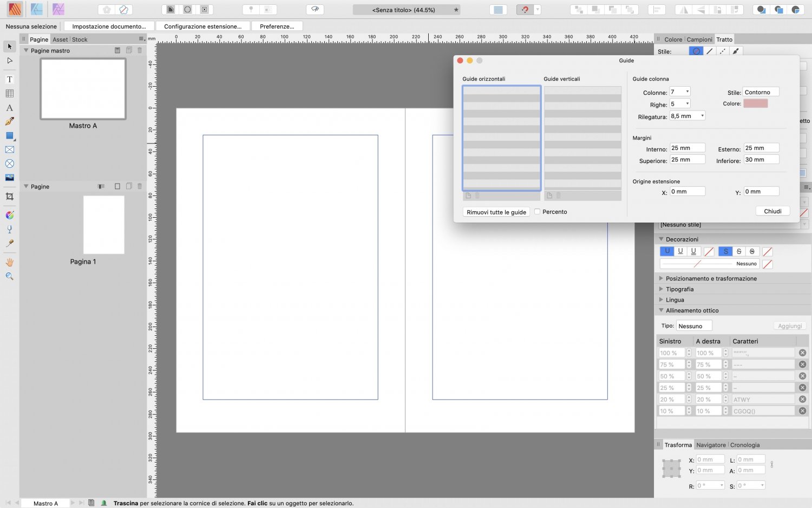The width and height of the screenshot is (812, 508).
Task: Switch to the Stock tab
Action: pyautogui.click(x=80, y=40)
